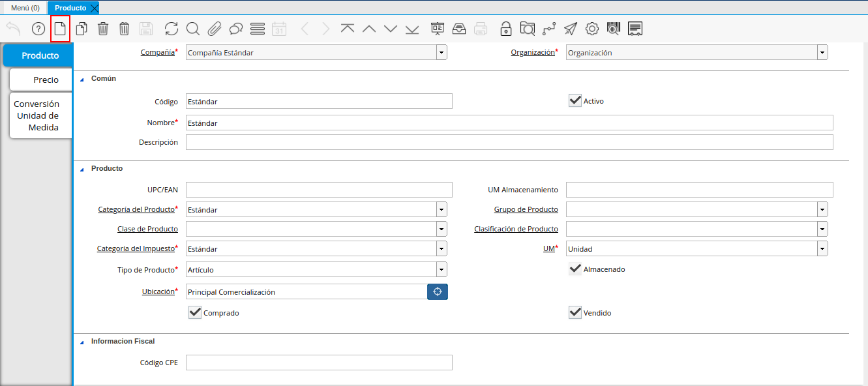Toggle the Almacenado checkbox
The height and width of the screenshot is (386, 868).
point(575,269)
